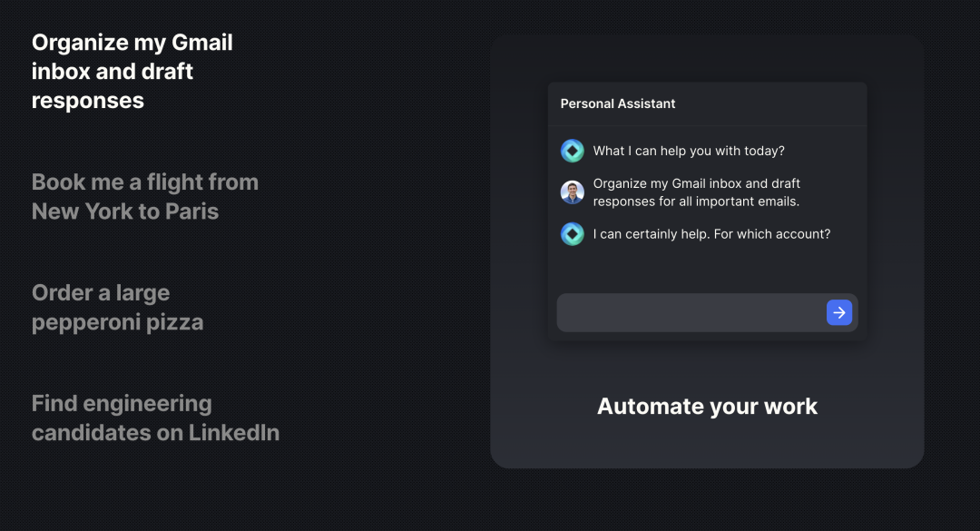
Task: Click the assistant avatar beside the account question
Action: point(572,234)
